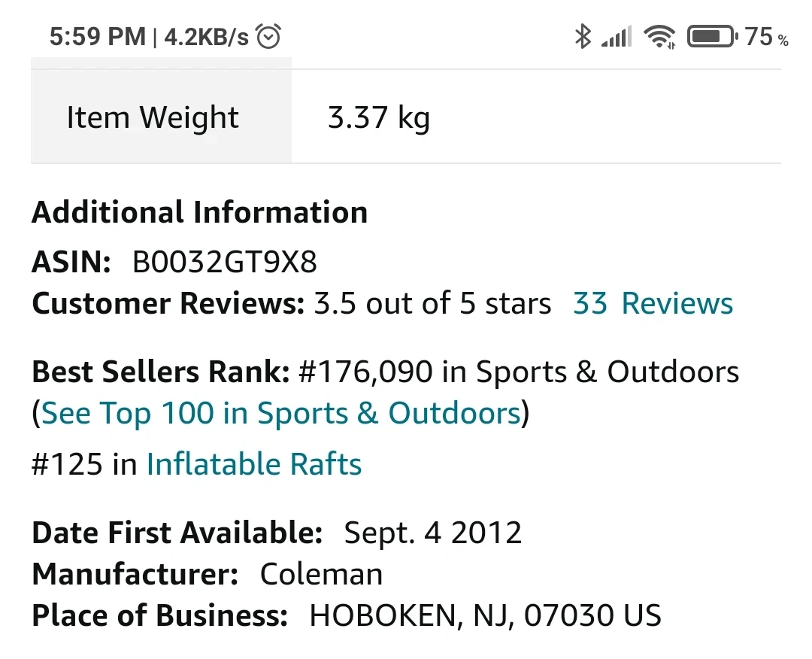The image size is (812, 659).
Task: Tap the 4.2KB/s network speed indicator
Action: [206, 36]
